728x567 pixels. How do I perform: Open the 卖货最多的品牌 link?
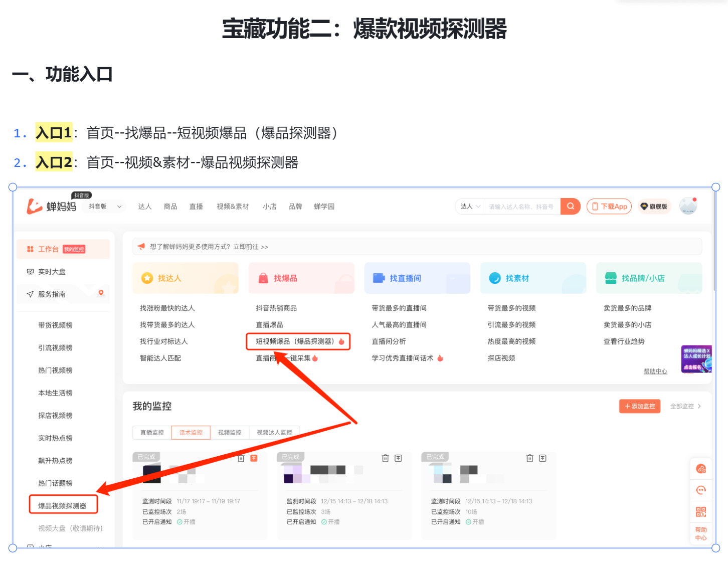pos(628,308)
